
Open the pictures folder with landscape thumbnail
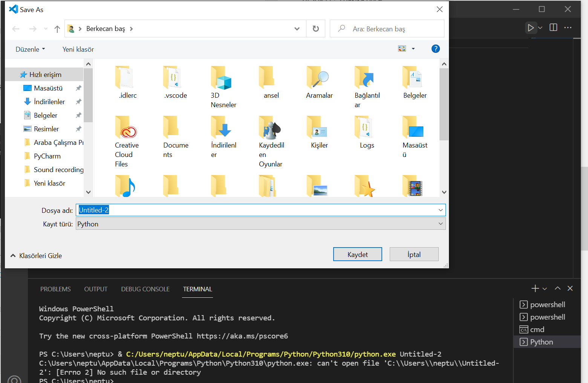pos(317,186)
